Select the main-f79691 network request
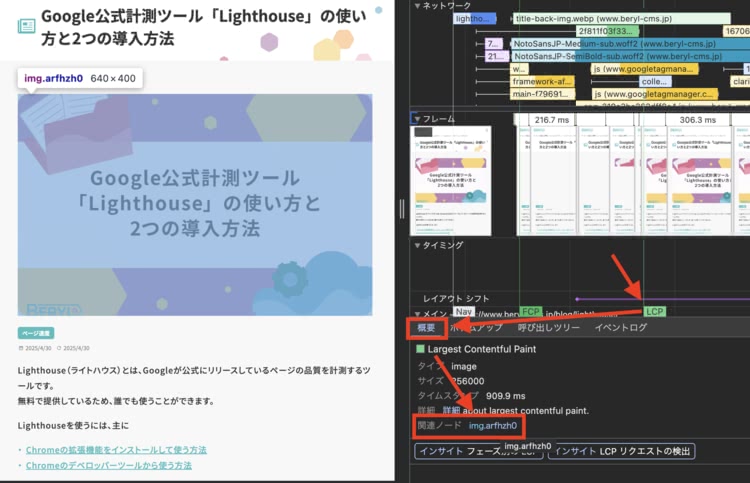Image resolution: width=750 pixels, height=483 pixels. coord(542,94)
